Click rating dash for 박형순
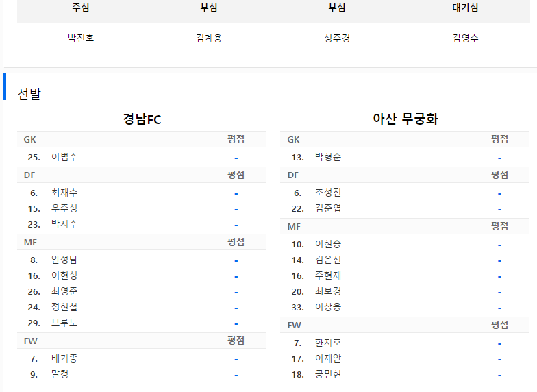537x392 pixels. (500, 158)
